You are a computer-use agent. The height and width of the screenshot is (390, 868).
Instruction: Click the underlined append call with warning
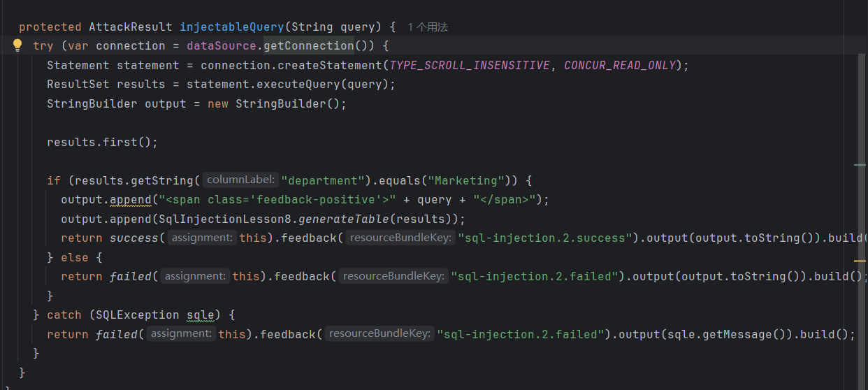131,200
